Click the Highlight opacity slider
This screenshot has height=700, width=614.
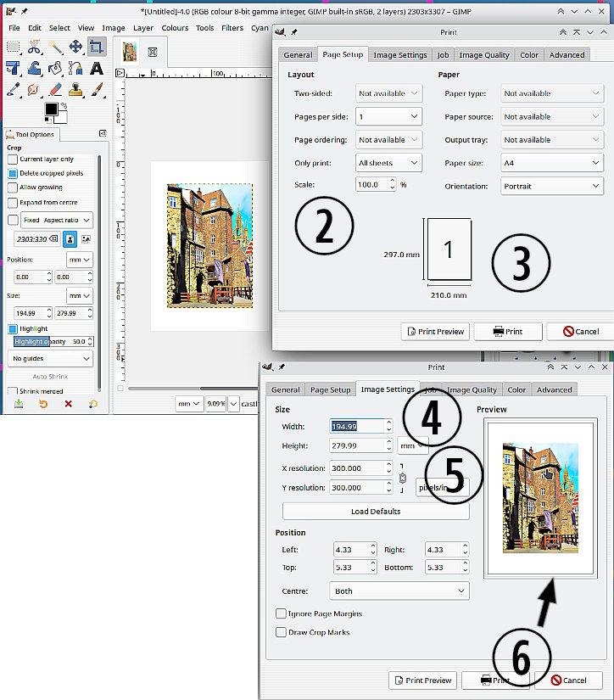pyautogui.click(x=53, y=342)
